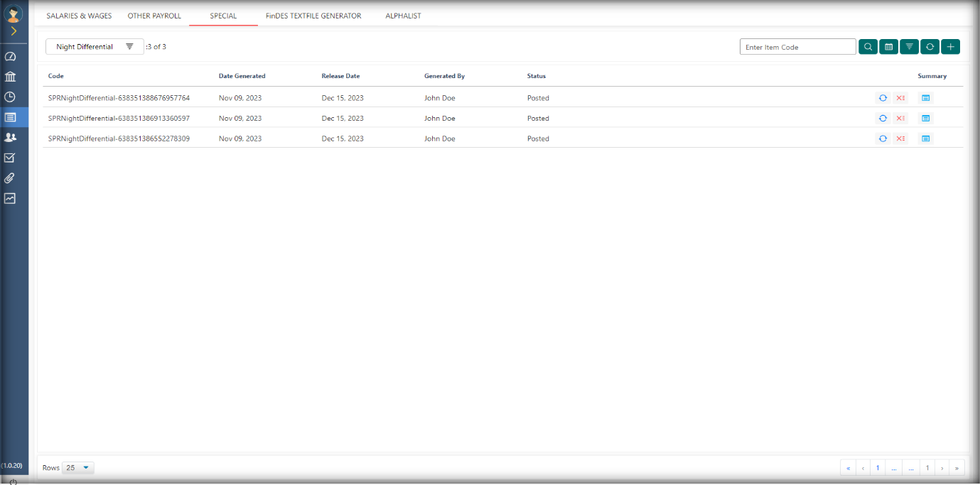Image resolution: width=980 pixels, height=485 pixels.
Task: Click the checkmark box sidebar icon
Action: click(10, 158)
